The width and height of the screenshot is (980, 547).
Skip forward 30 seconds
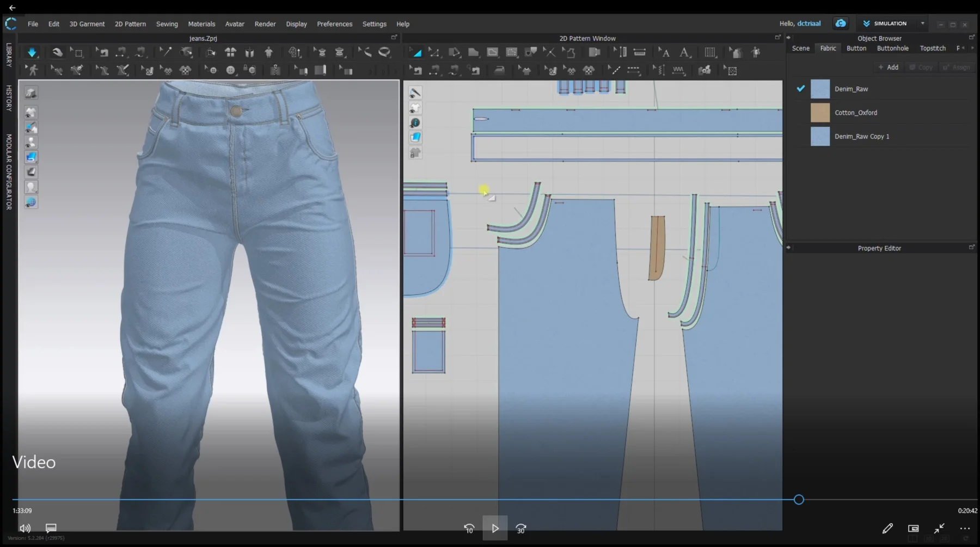point(521,528)
